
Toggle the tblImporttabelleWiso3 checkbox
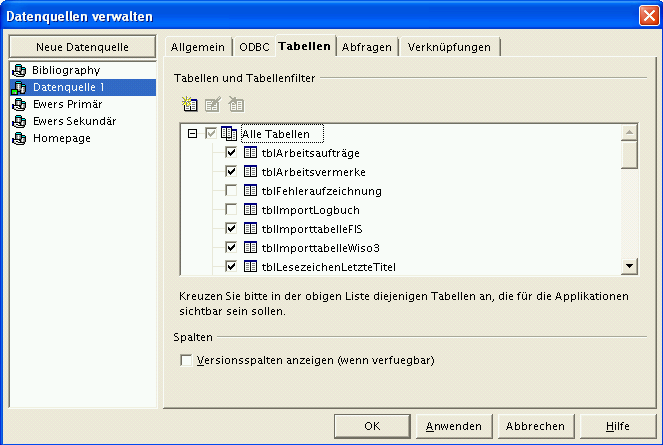231,247
